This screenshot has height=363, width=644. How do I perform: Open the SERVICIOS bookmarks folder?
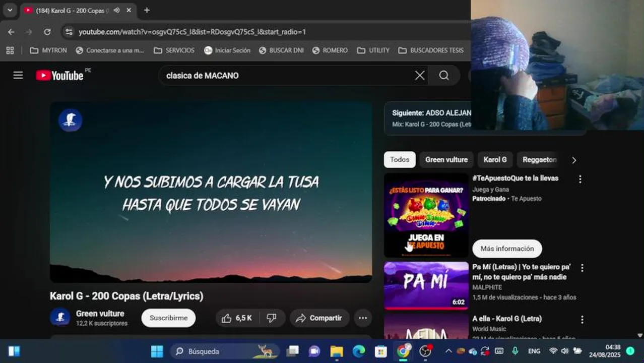click(x=174, y=50)
